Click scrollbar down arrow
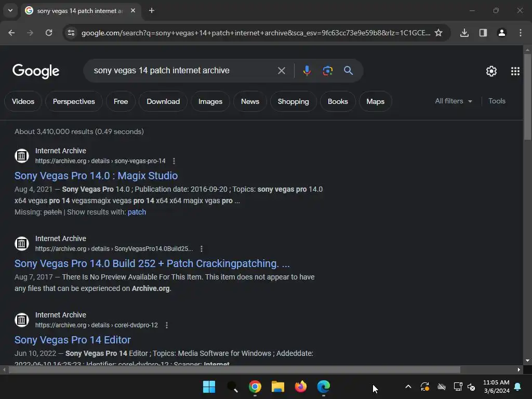Viewport: 532px width, 399px height. click(x=527, y=361)
